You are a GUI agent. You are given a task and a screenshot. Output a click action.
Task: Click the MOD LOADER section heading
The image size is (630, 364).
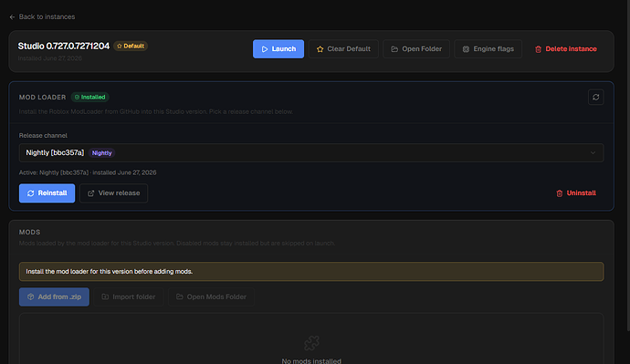tap(43, 97)
